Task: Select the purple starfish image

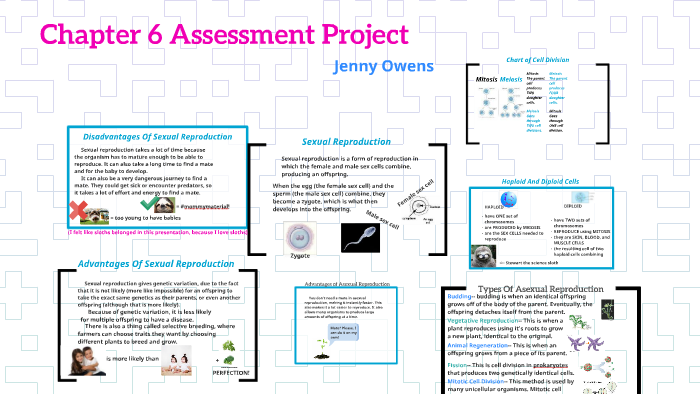Action: click(585, 343)
